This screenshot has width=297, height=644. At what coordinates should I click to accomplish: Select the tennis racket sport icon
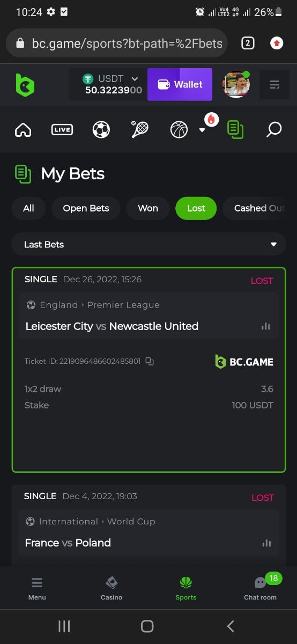(140, 129)
